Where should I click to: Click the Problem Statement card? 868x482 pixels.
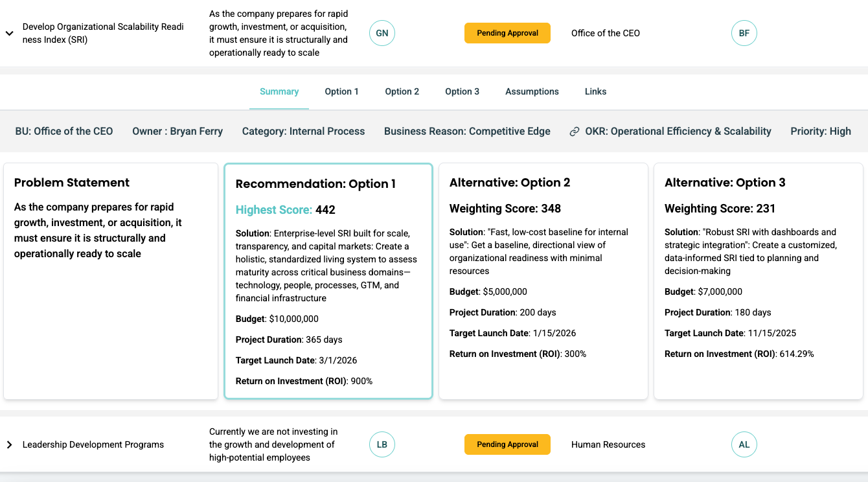(111, 281)
